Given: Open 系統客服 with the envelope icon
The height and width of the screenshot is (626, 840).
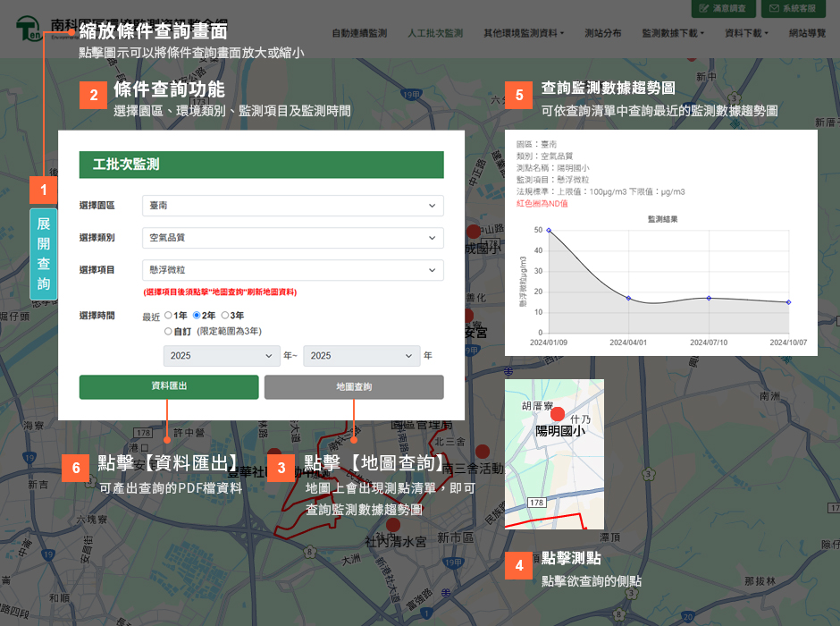Looking at the screenshot, I should pyautogui.click(x=794, y=8).
